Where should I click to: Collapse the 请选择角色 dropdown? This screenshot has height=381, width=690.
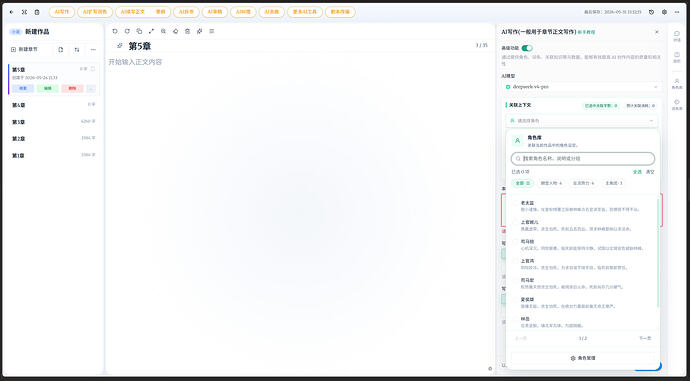tap(582, 121)
